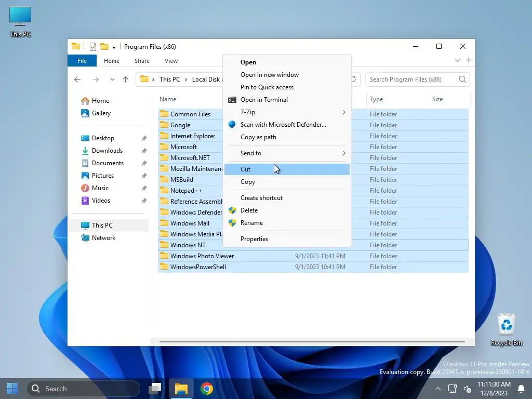Image resolution: width=532 pixels, height=399 pixels.
Task: Open the File tab
Action: click(x=82, y=61)
